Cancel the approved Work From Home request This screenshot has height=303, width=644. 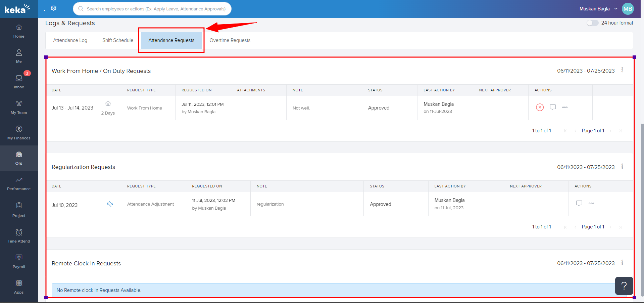pyautogui.click(x=540, y=107)
